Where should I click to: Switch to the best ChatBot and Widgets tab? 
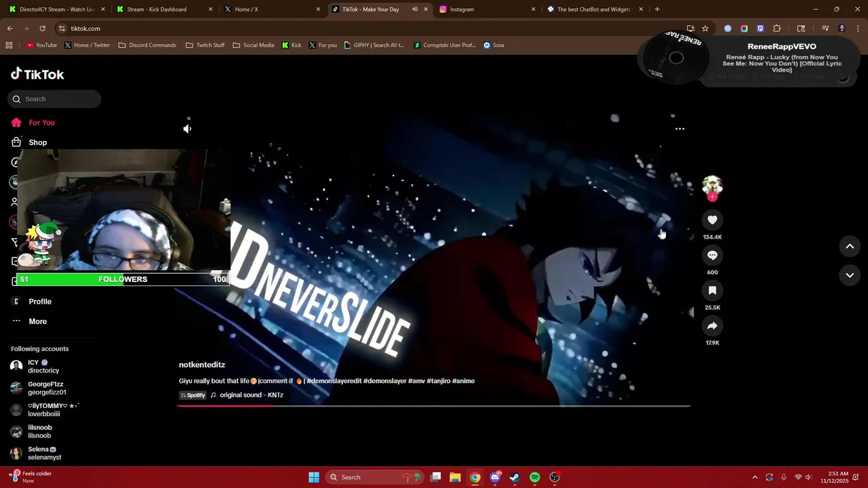pyautogui.click(x=594, y=9)
